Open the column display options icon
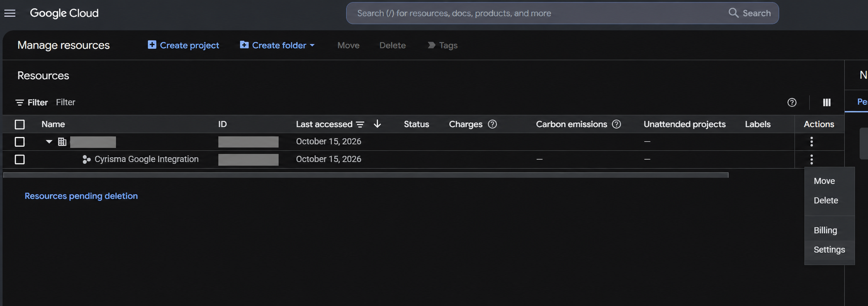This screenshot has width=868, height=306. (827, 102)
